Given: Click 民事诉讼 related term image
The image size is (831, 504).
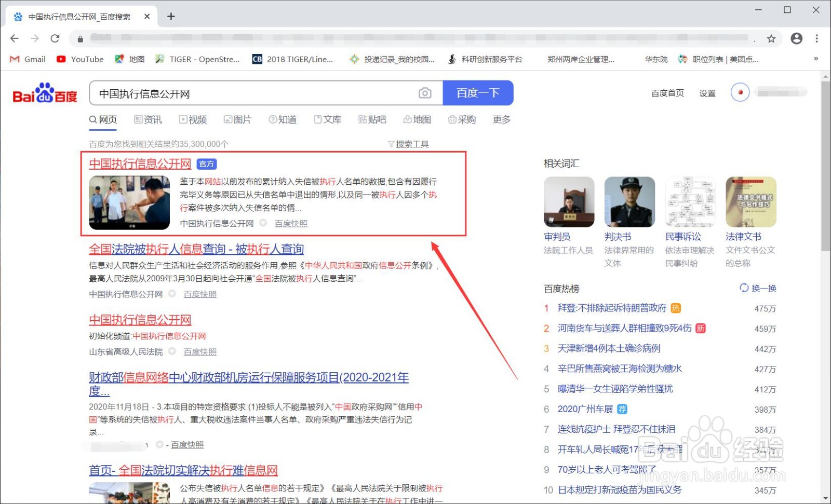Looking at the screenshot, I should point(690,202).
